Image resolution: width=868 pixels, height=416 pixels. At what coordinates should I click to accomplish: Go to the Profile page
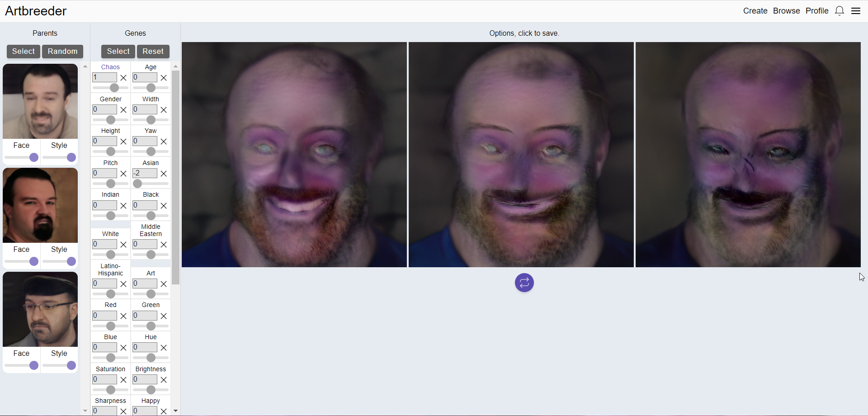coord(817,11)
